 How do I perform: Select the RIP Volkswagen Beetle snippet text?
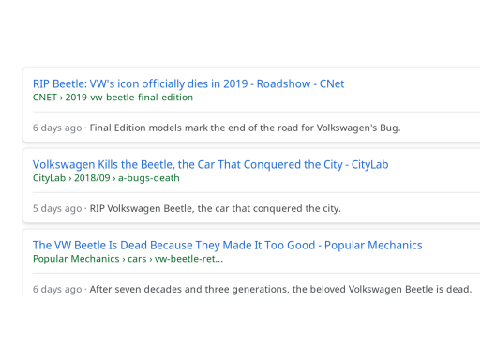coord(215,209)
